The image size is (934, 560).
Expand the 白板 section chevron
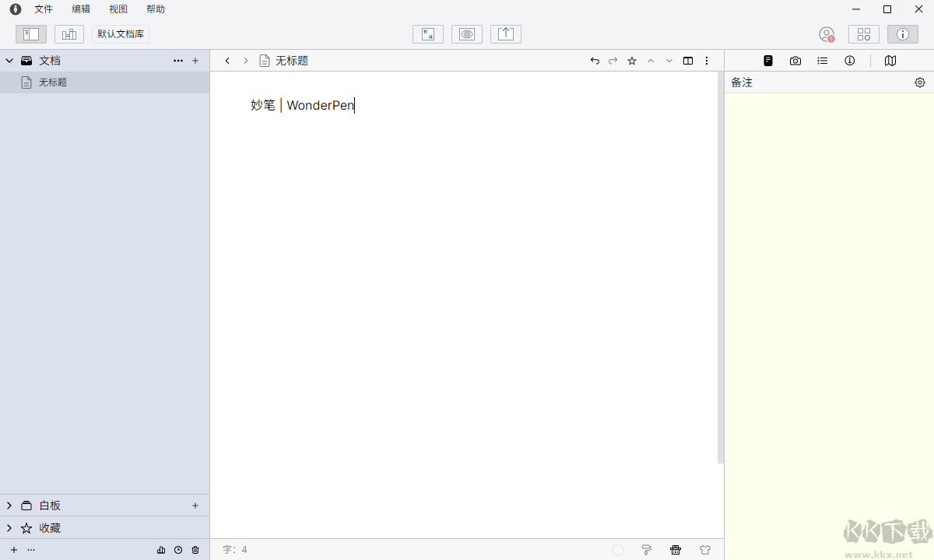pyautogui.click(x=9, y=506)
